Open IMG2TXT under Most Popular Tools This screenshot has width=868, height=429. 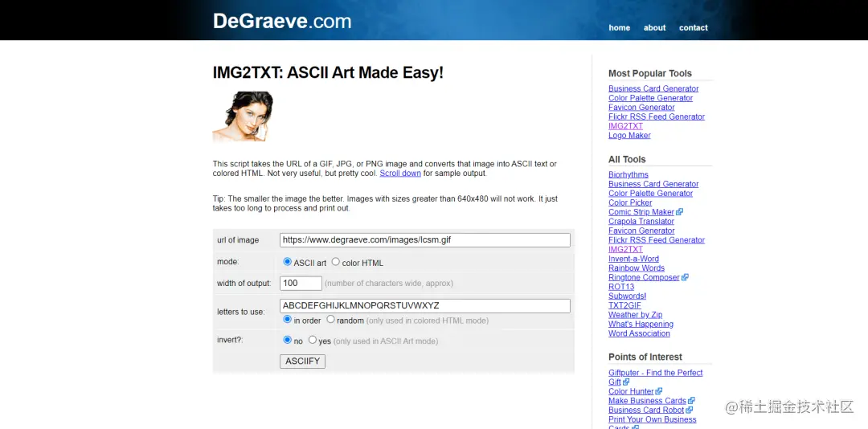tap(625, 126)
